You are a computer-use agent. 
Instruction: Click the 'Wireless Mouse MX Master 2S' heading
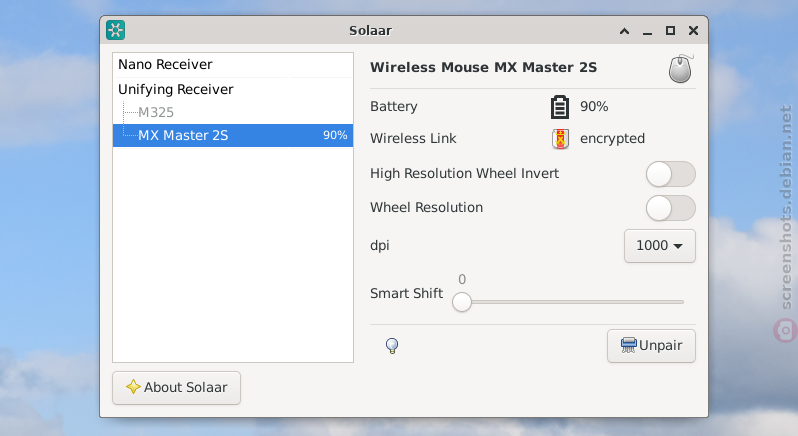[483, 67]
